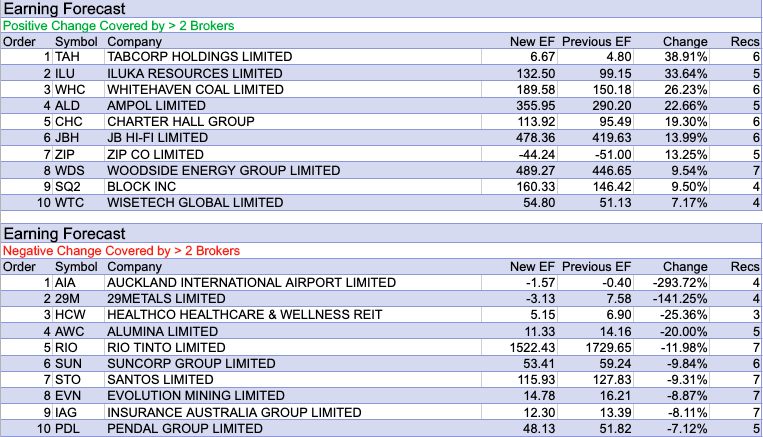The width and height of the screenshot is (763, 437).
Task: Click WHITEHAVEN COAL LIMITED company name
Action: [189, 90]
